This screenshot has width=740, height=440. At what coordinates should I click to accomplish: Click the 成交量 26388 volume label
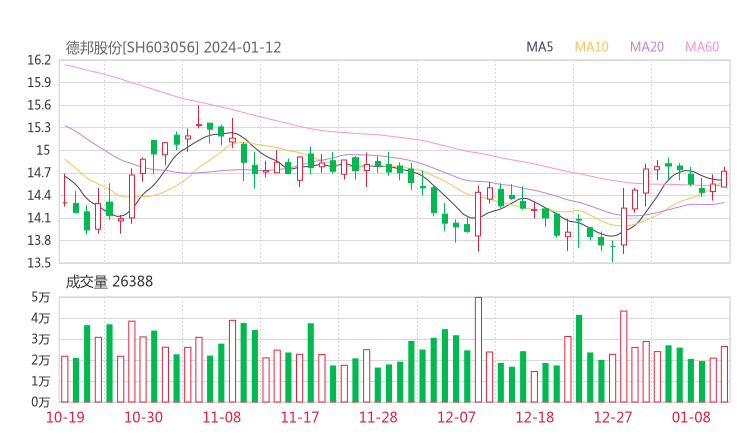coord(109,281)
